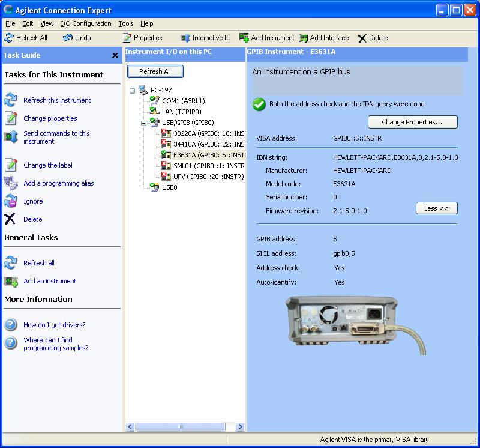Click the Add Instrument toolbar icon
The height and width of the screenshot is (448, 480).
pyautogui.click(x=244, y=37)
